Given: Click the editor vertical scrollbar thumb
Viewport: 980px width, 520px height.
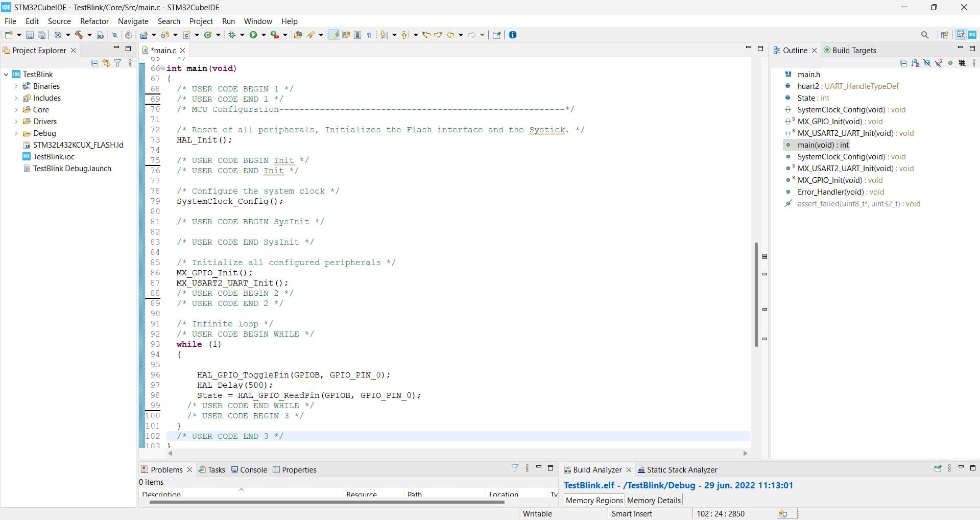Looking at the screenshot, I should [x=756, y=295].
